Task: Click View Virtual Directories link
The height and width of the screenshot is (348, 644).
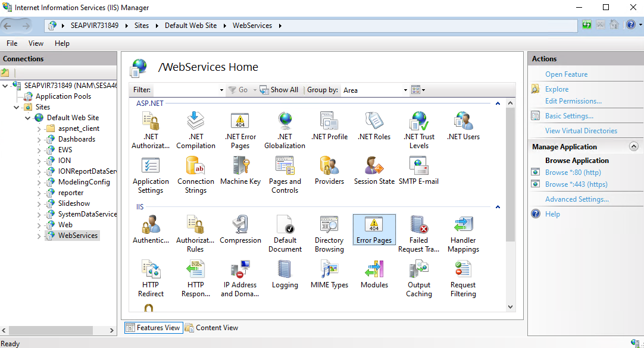Action: [x=581, y=130]
